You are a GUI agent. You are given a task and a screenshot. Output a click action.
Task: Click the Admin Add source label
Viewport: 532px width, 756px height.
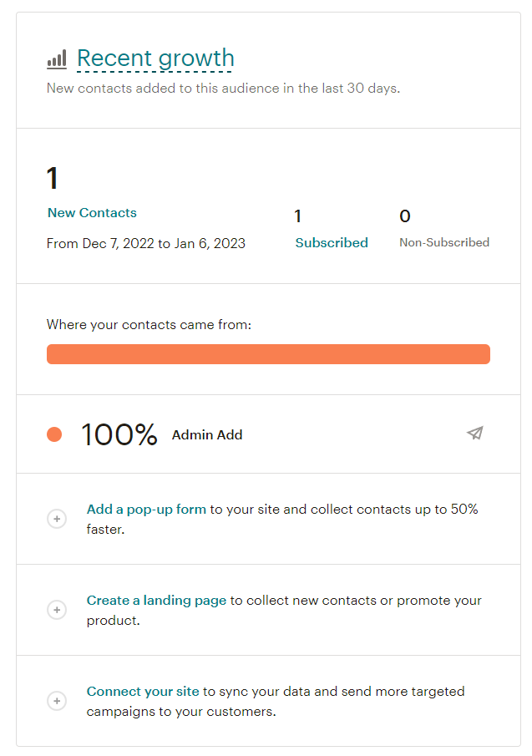(x=207, y=434)
